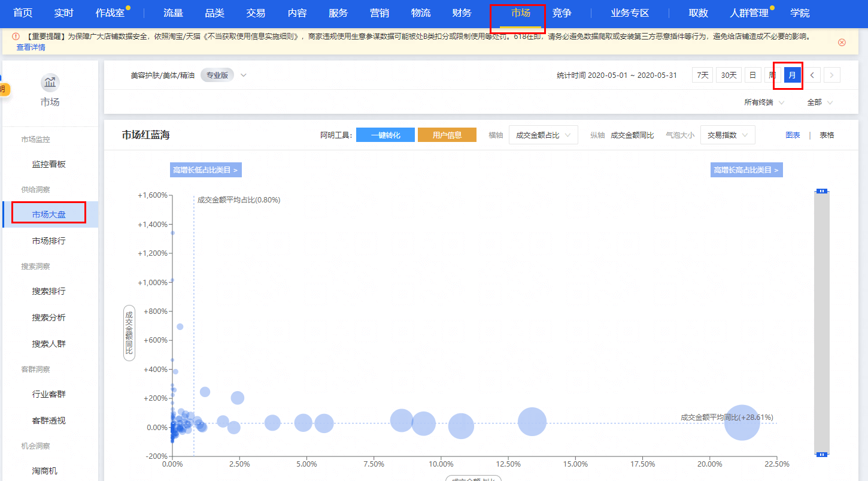
Task: Open the 实时 top menu
Action: 63,13
